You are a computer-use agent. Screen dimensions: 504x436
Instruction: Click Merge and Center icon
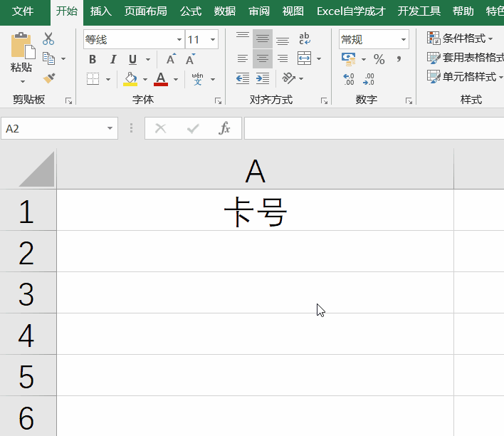point(304,58)
